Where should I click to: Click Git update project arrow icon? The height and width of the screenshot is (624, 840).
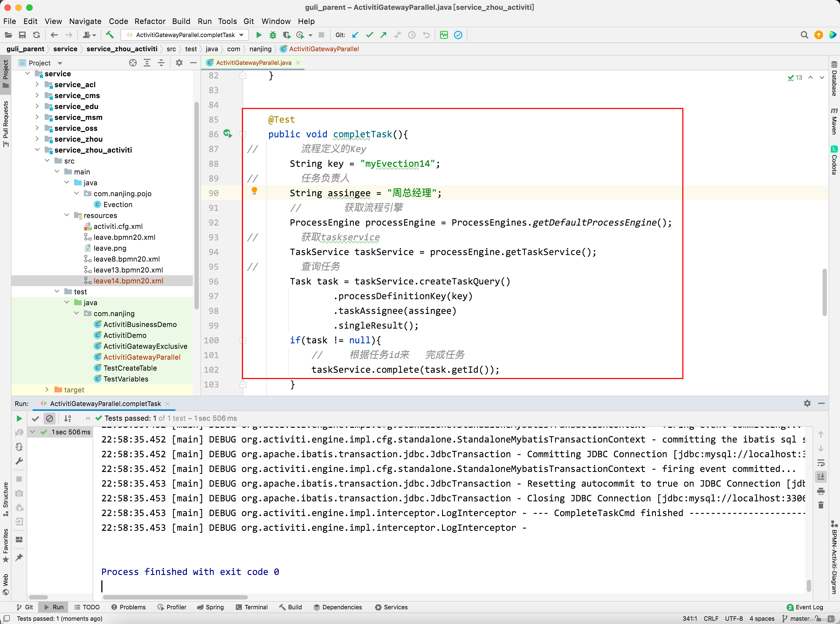point(355,35)
